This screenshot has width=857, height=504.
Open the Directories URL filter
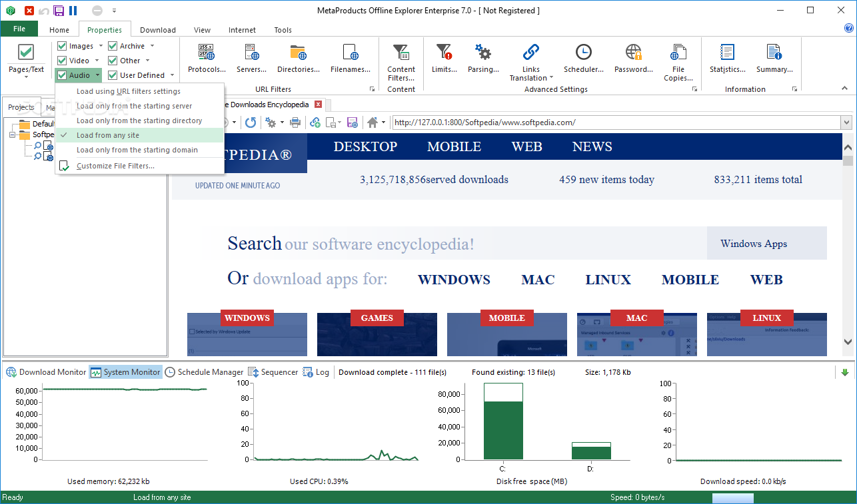[x=299, y=59]
